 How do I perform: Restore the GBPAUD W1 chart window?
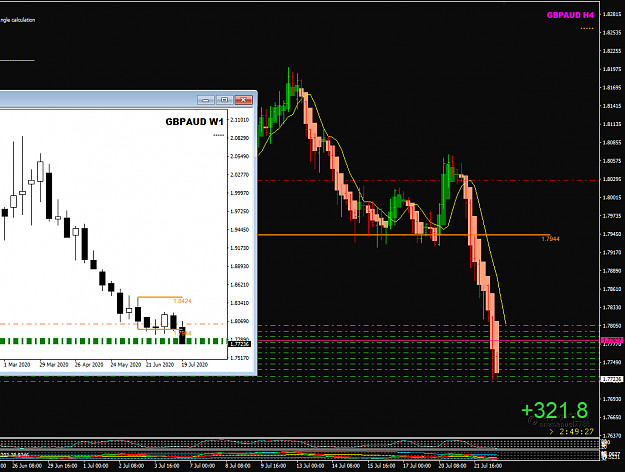click(x=224, y=100)
